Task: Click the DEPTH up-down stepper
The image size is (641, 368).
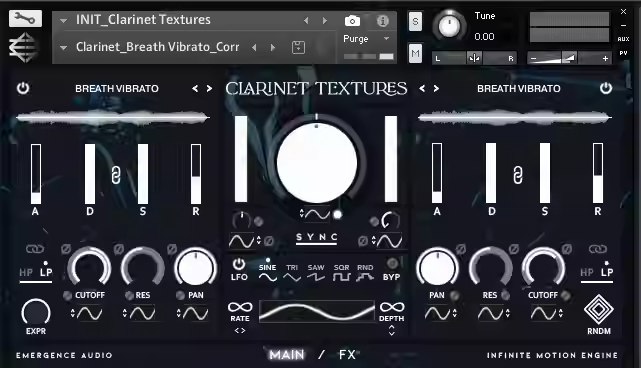Action: (392, 330)
